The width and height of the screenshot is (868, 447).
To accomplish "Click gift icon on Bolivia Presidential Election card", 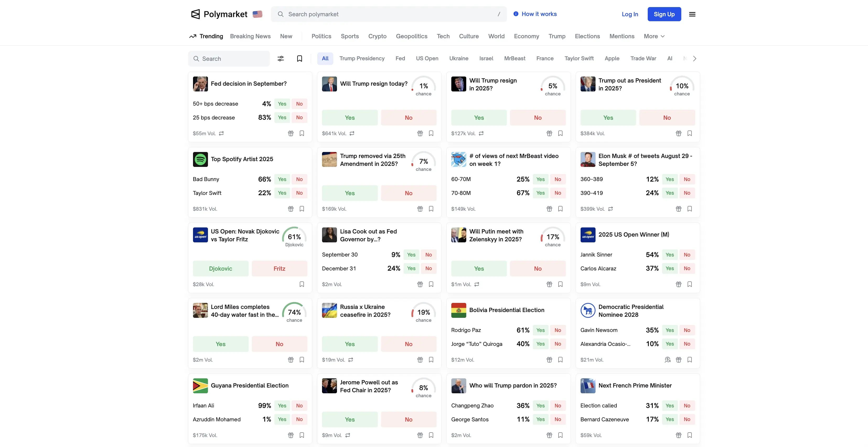I will coord(549,359).
